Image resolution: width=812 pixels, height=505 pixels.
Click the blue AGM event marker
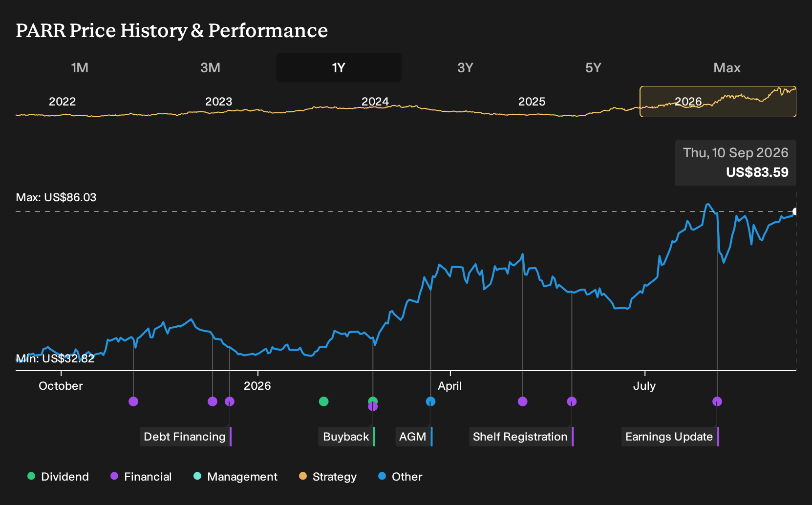(430, 401)
